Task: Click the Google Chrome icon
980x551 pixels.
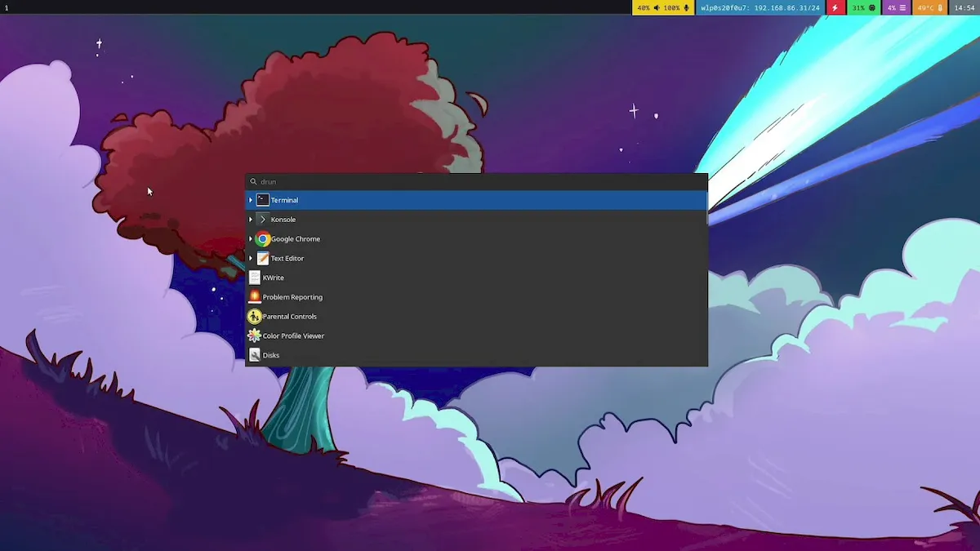Action: 262,239
